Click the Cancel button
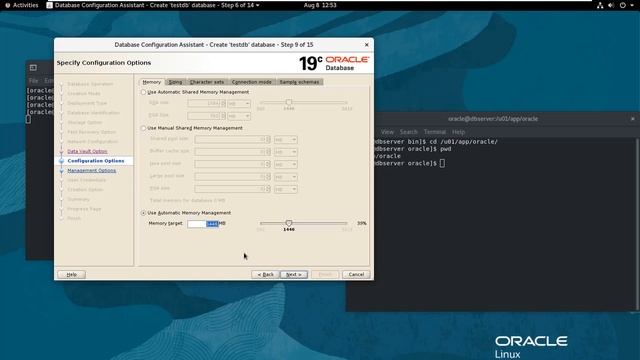Image resolution: width=640 pixels, height=360 pixels. coord(356,275)
